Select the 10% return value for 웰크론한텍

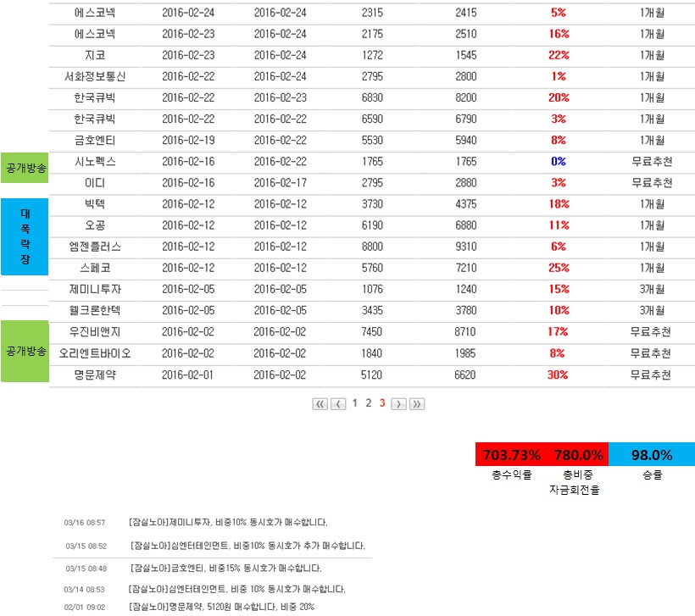tap(559, 310)
